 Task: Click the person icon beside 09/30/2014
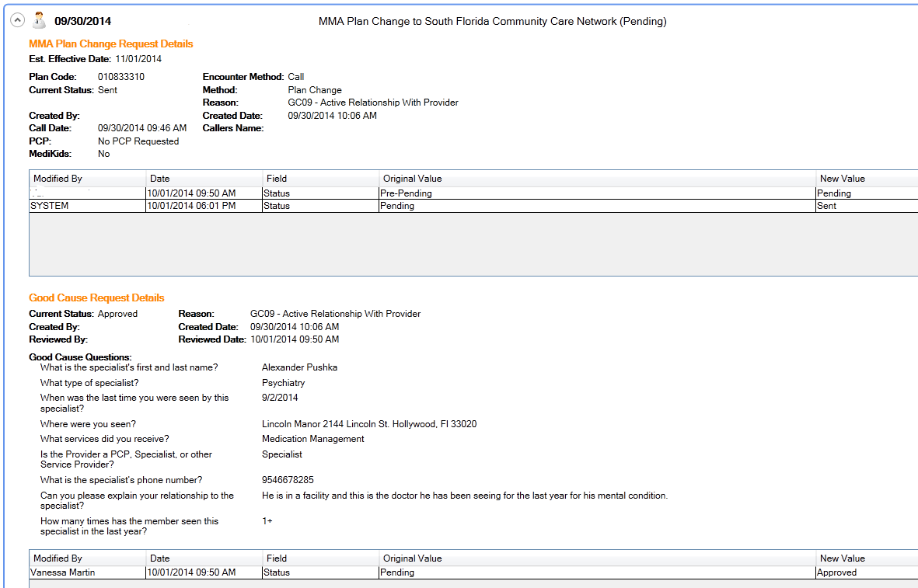coord(39,20)
